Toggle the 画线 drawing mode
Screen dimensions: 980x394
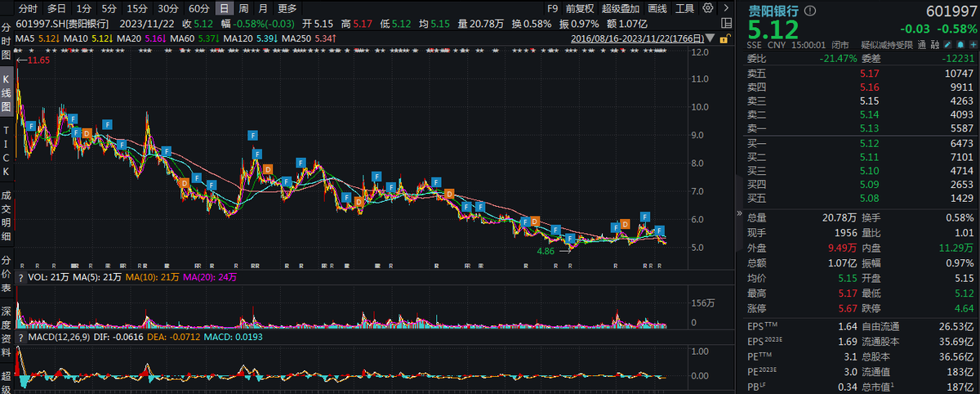657,8
